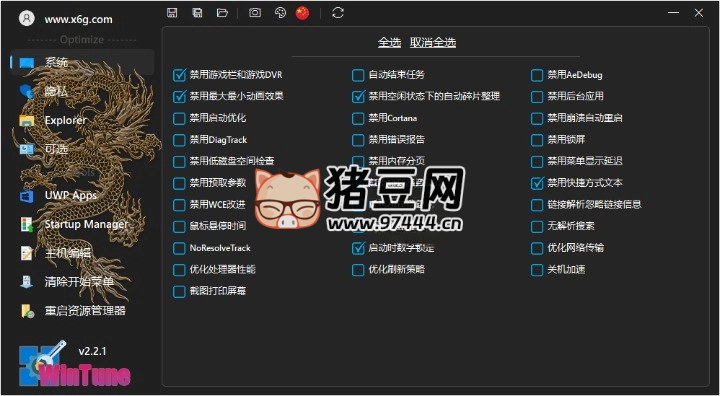The width and height of the screenshot is (720, 396).
Task: Tick the 鼠标悬停时间 checkbox
Action: tap(179, 226)
